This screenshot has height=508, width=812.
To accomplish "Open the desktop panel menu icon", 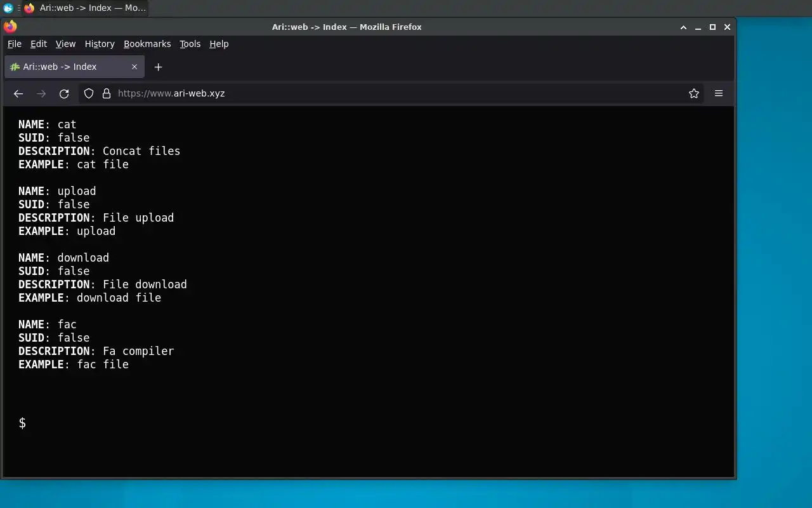I will tap(8, 8).
